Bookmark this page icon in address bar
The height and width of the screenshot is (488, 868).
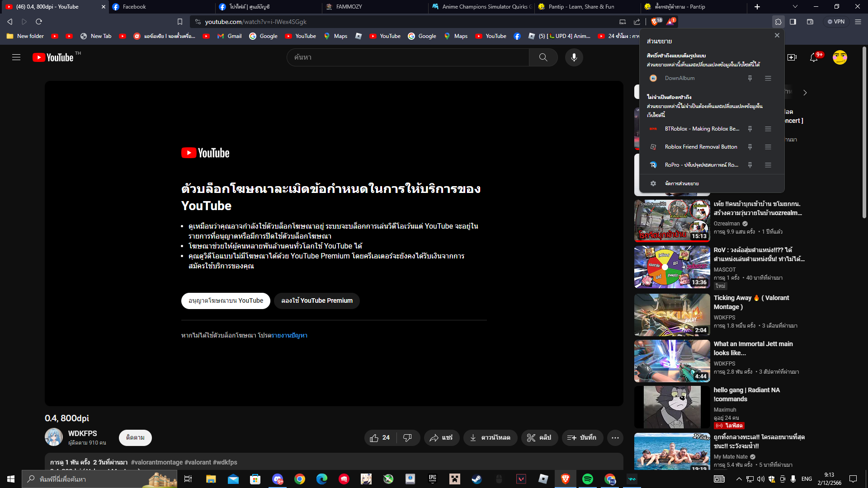coord(179,22)
